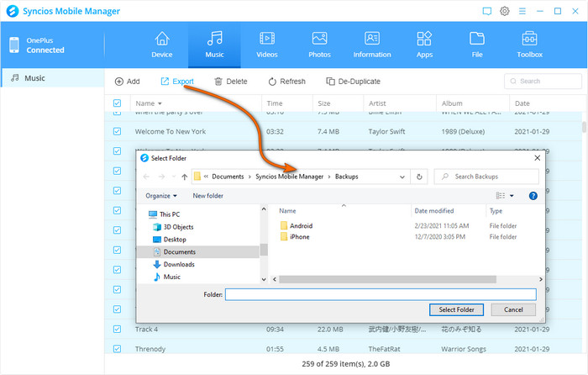Click the OnePlus connected phone icon
Screen dimensions: 588x375
coord(14,45)
